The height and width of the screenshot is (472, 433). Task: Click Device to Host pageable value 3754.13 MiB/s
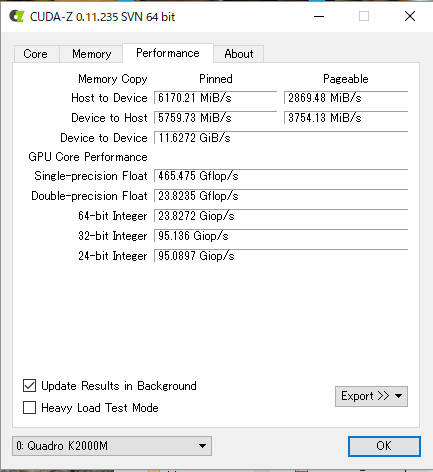tap(346, 118)
